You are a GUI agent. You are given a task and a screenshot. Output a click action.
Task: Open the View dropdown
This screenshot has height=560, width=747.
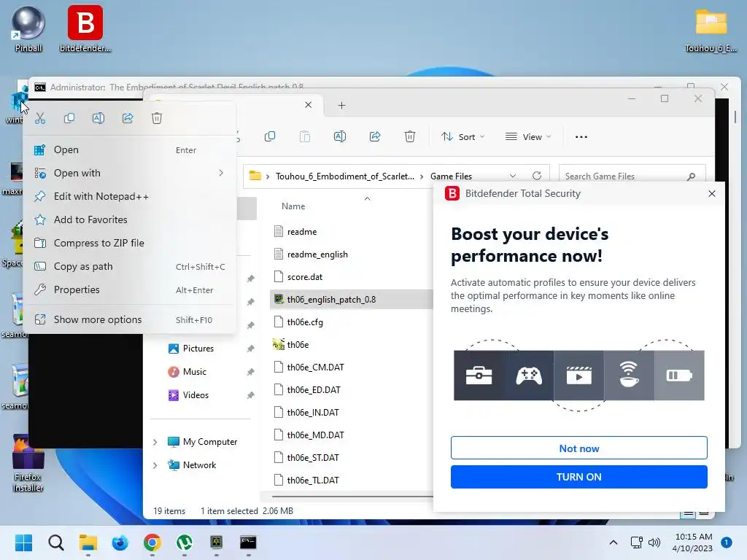pos(528,136)
